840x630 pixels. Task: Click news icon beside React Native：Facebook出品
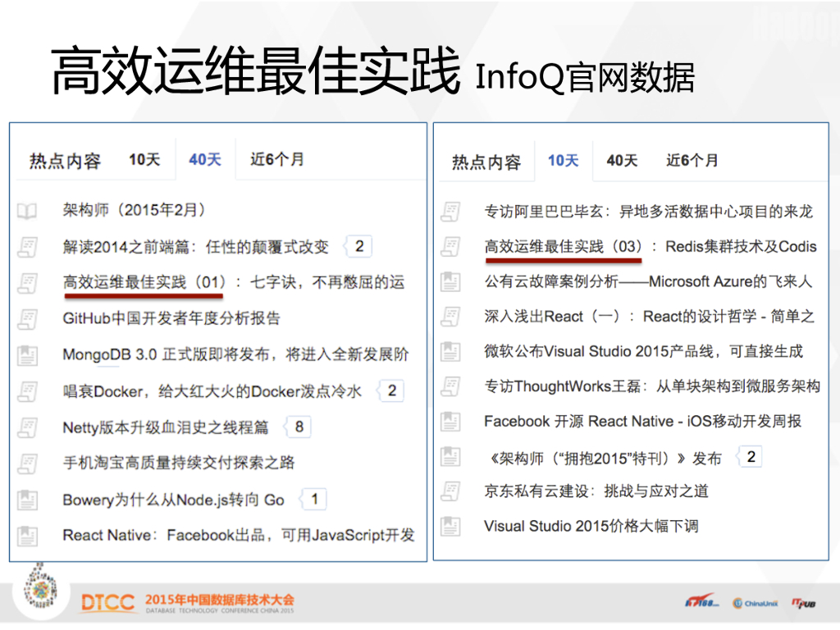pos(27,536)
